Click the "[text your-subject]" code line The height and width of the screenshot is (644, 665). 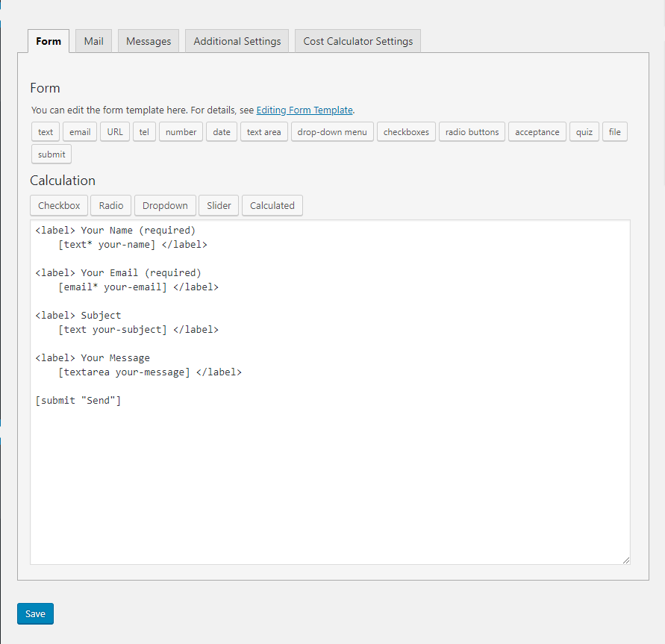[x=138, y=329]
